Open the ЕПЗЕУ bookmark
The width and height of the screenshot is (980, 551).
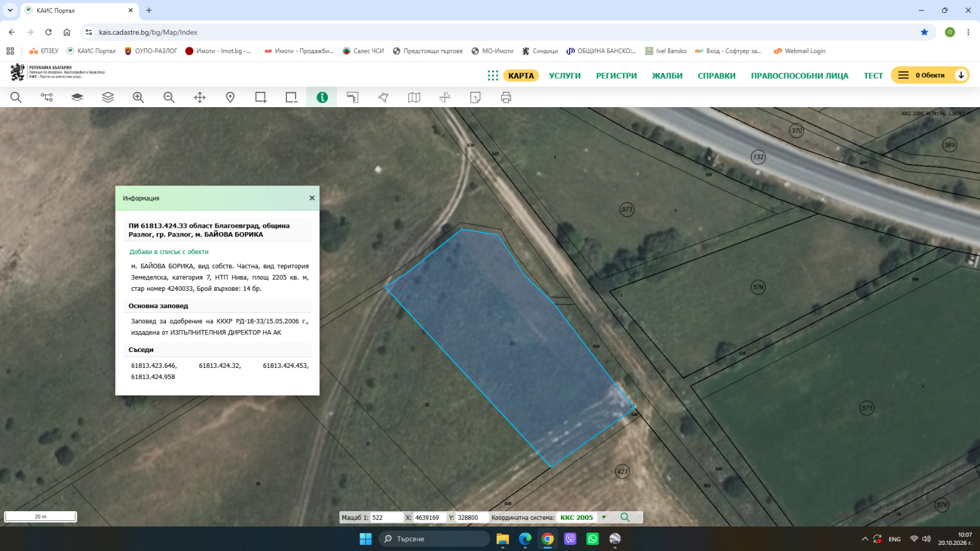pos(43,51)
